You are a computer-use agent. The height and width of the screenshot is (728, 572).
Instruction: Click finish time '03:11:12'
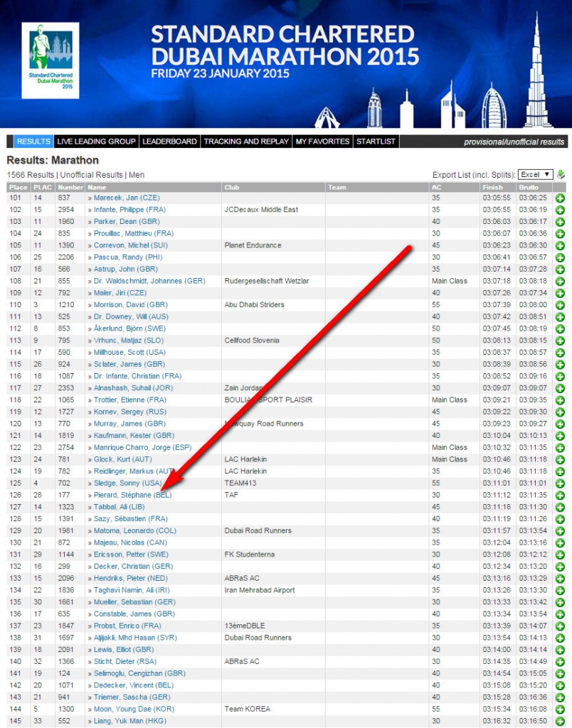coord(497,495)
